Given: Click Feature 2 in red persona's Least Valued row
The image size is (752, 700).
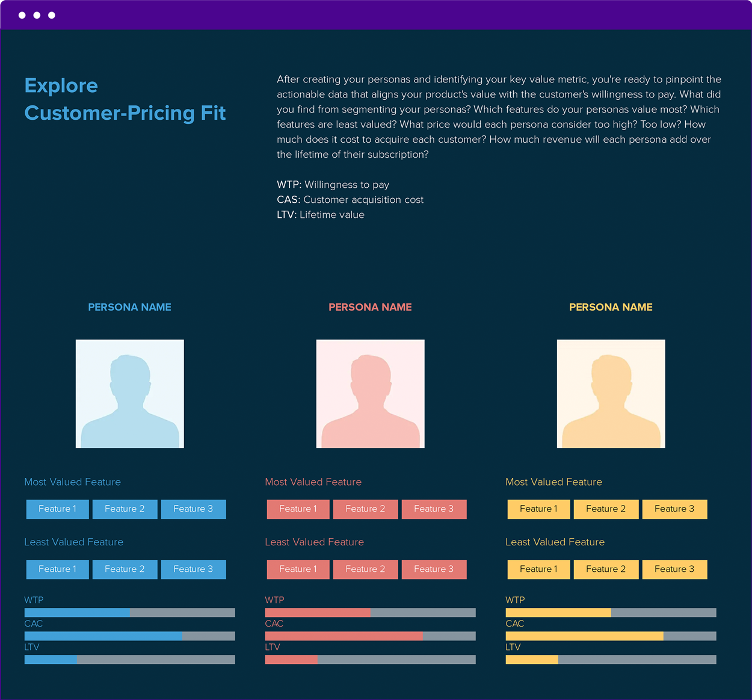Looking at the screenshot, I should pos(365,569).
